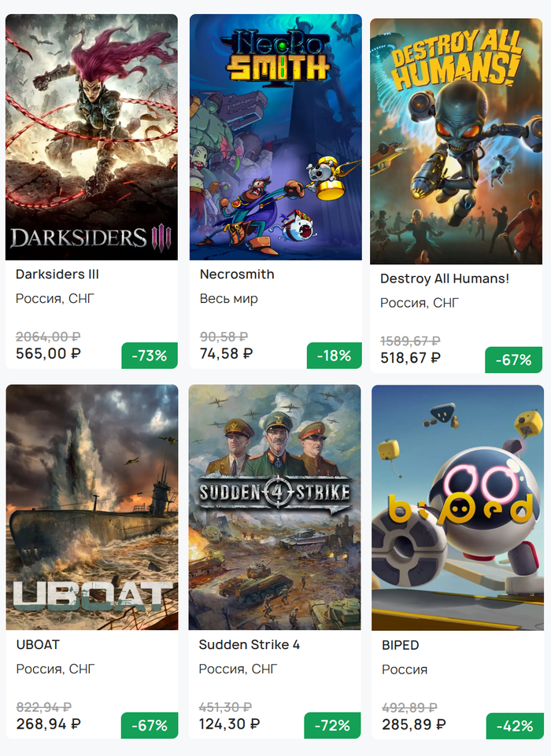Click the 565,00 ₽ Darksiders price

[x=48, y=354]
